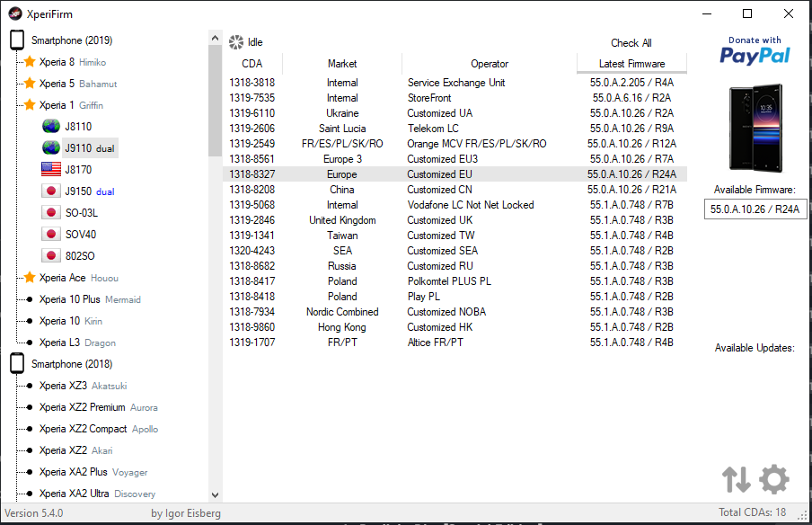Select the Customized UA Ukraine row
This screenshot has width=812, height=525.
pos(455,113)
